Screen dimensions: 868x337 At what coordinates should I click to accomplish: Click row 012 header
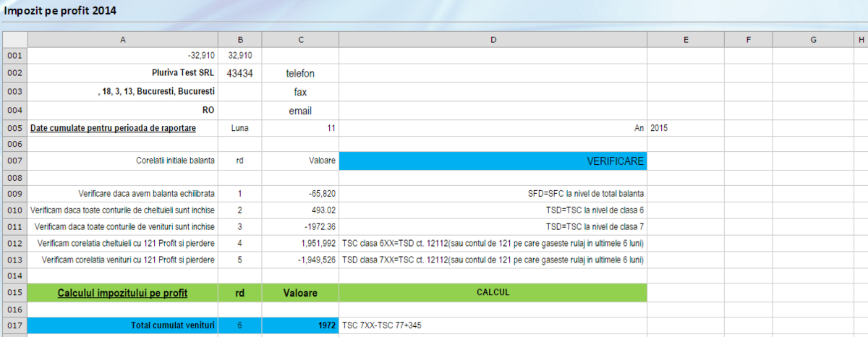pos(14,242)
